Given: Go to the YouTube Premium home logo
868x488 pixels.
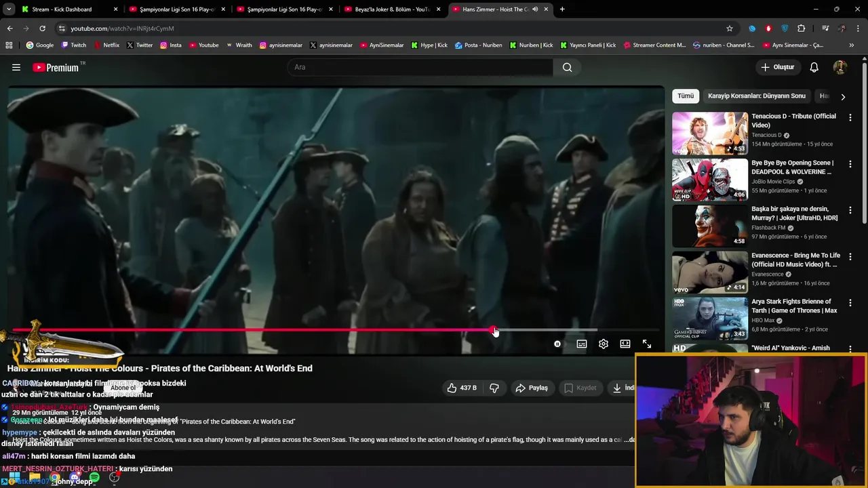Looking at the screenshot, I should pyautogui.click(x=56, y=67).
